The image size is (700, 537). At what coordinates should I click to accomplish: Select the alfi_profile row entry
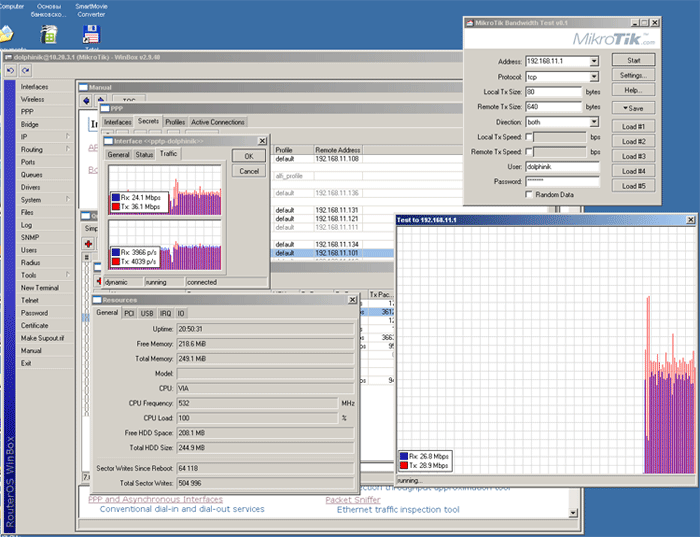pyautogui.click(x=289, y=176)
